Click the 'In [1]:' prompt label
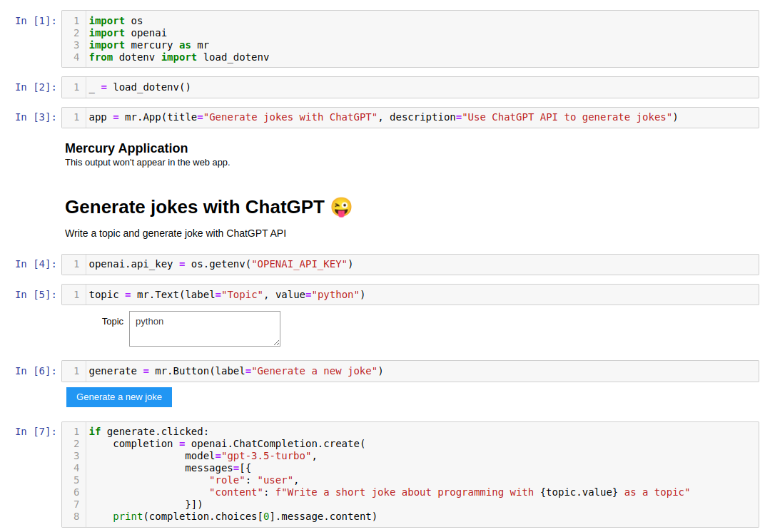 click(36, 21)
